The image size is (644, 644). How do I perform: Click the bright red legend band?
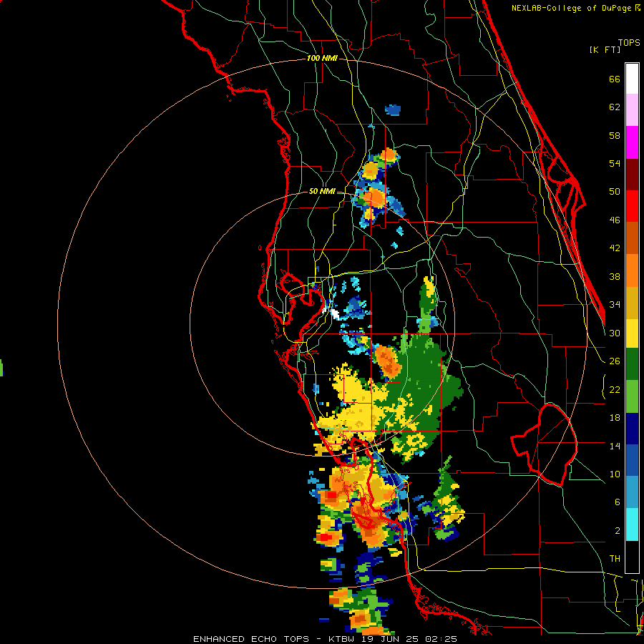click(632, 206)
